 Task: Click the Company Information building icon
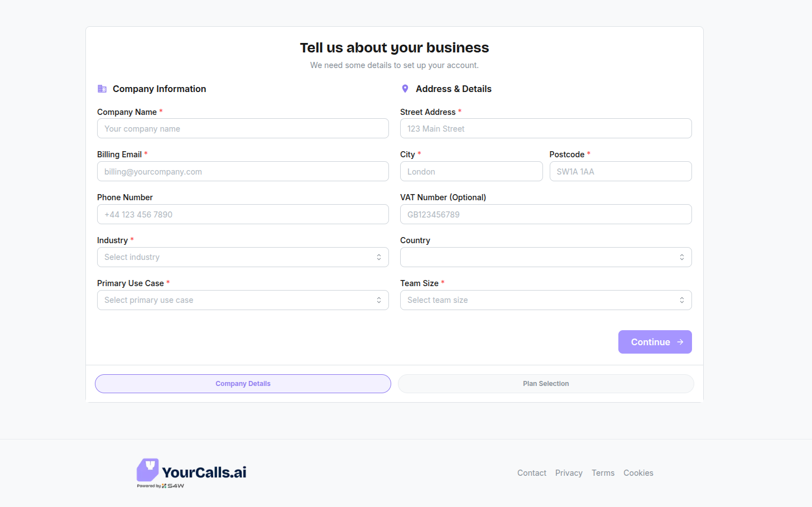click(102, 89)
